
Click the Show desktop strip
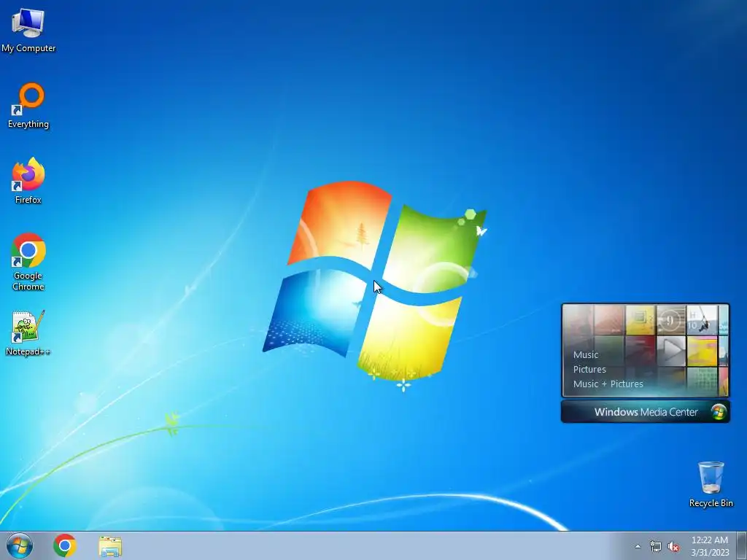[x=742, y=545]
